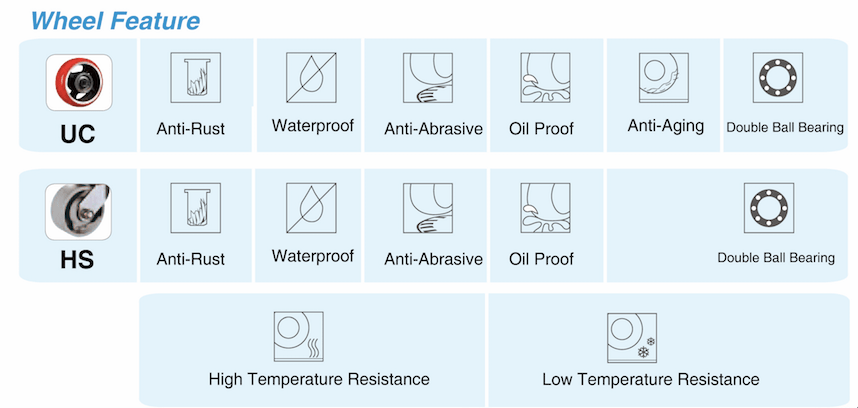Click the UC wheel type label
The height and width of the screenshot is (408, 858).
(77, 132)
